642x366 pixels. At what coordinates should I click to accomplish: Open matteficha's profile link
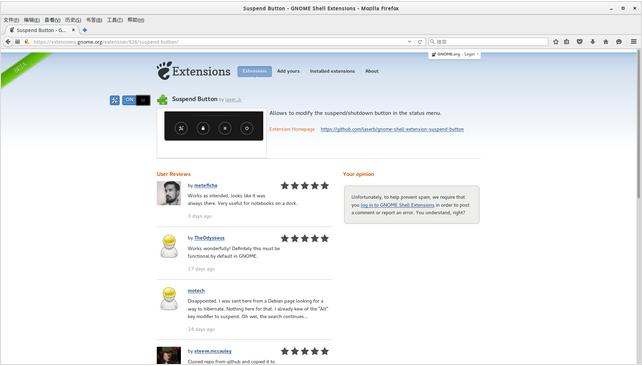pyautogui.click(x=206, y=186)
